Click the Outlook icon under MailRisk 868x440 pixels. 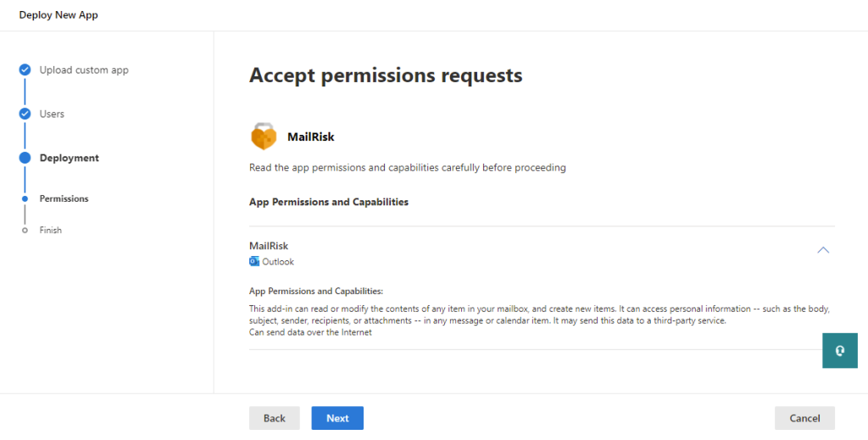(x=254, y=262)
